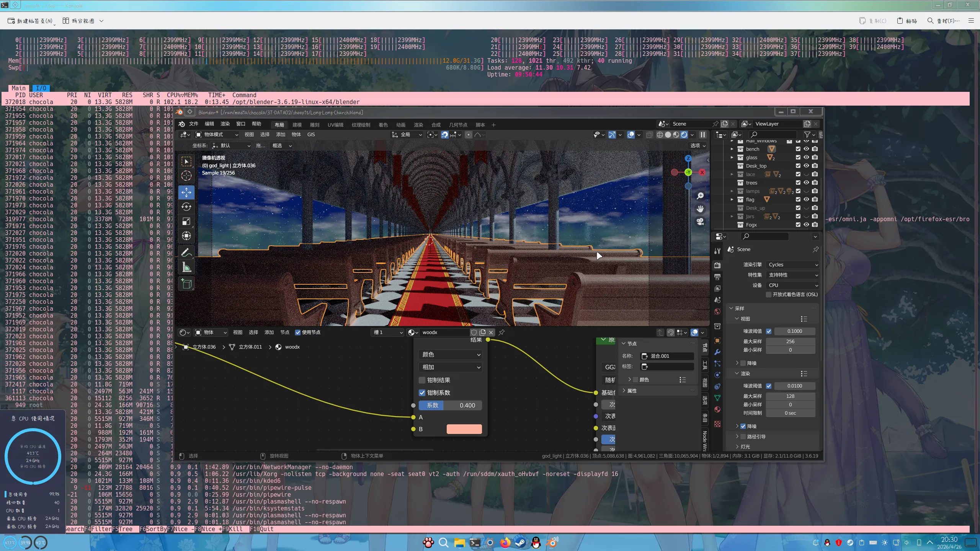Click the viewport zoom magnifier gizmo
The image size is (980, 551).
point(700,196)
